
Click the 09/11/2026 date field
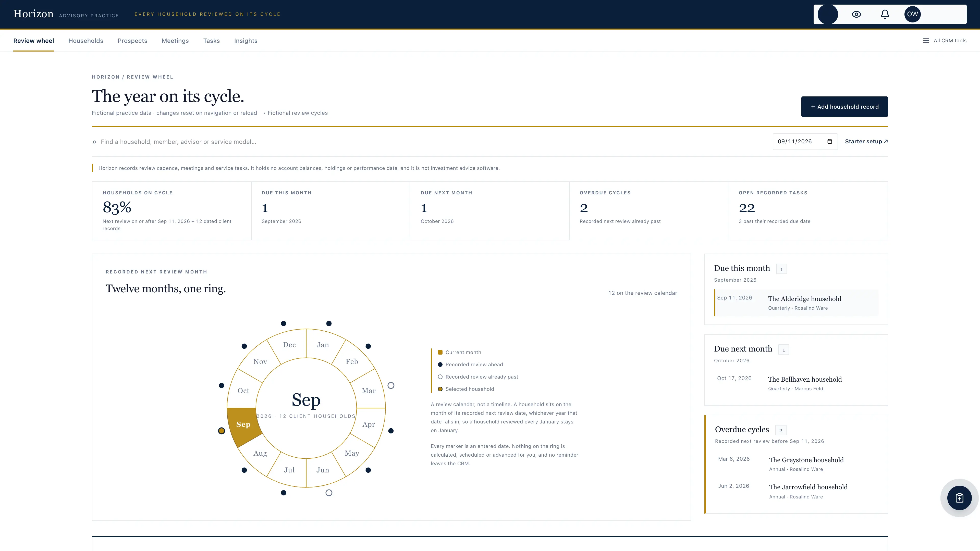[805, 142]
